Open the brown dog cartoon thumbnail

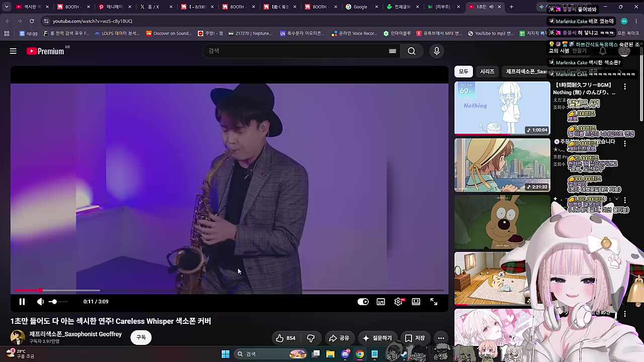[x=502, y=222]
